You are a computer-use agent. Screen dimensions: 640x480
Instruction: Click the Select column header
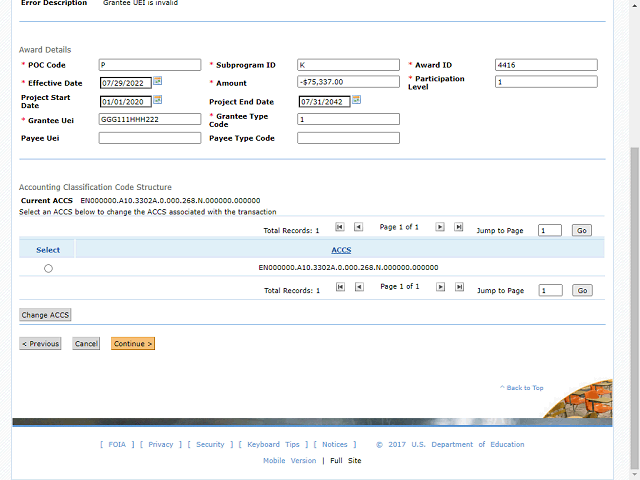[48, 250]
